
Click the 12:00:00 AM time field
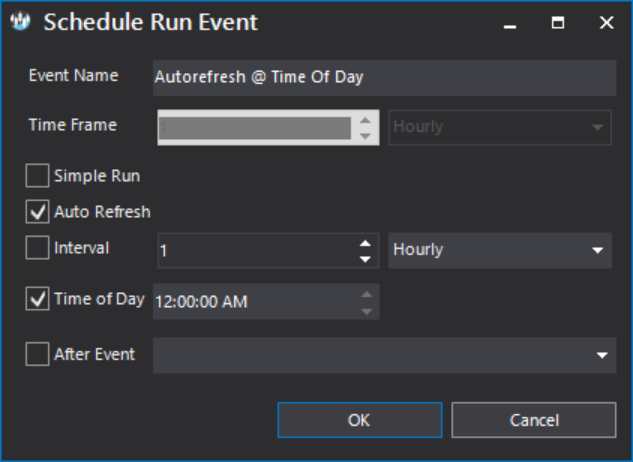pyautogui.click(x=253, y=301)
